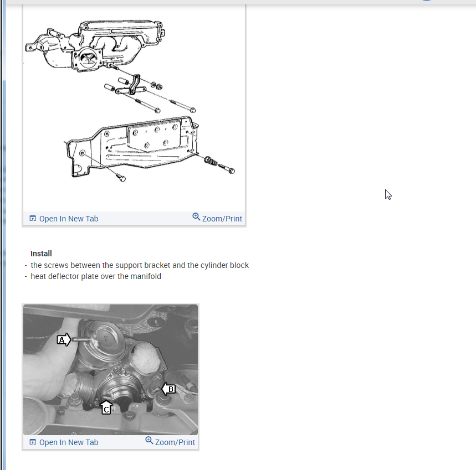Screen dimensions: 476x470
Task: Click the 'Install' heading text
Action: 42,254
